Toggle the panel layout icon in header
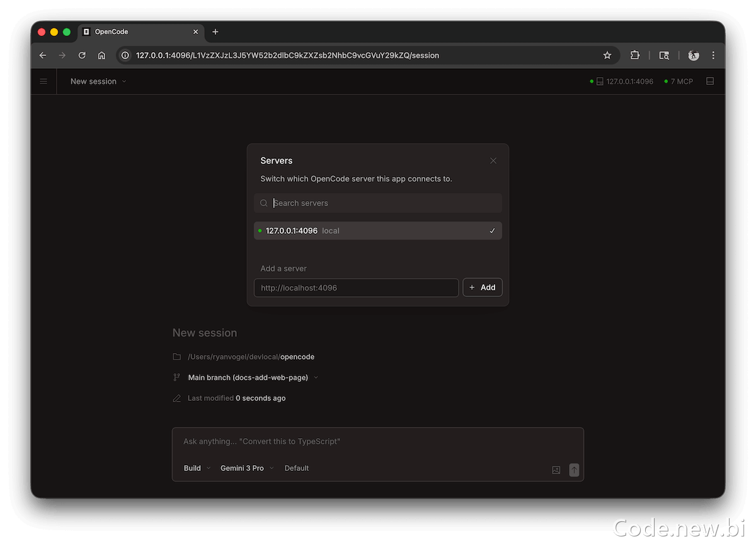This screenshot has height=539, width=756. tap(710, 81)
